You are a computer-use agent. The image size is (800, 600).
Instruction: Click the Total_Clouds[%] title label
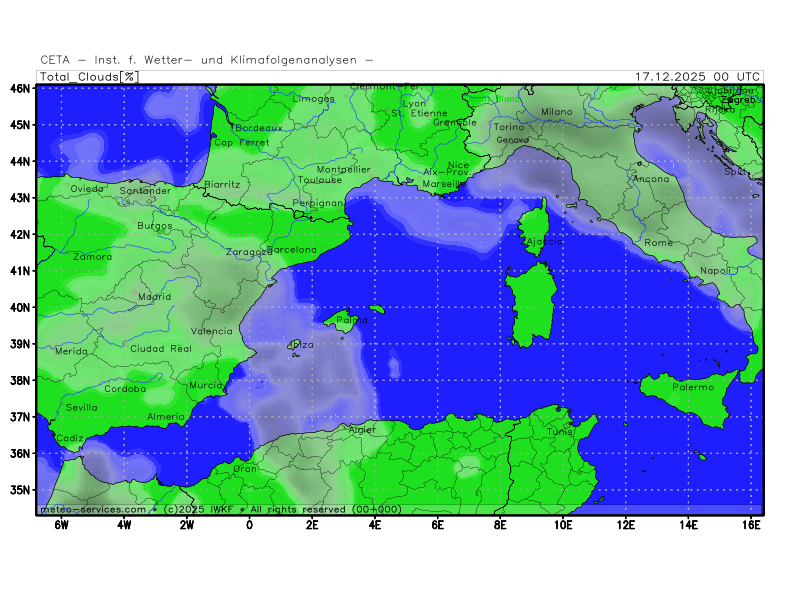pos(89,76)
